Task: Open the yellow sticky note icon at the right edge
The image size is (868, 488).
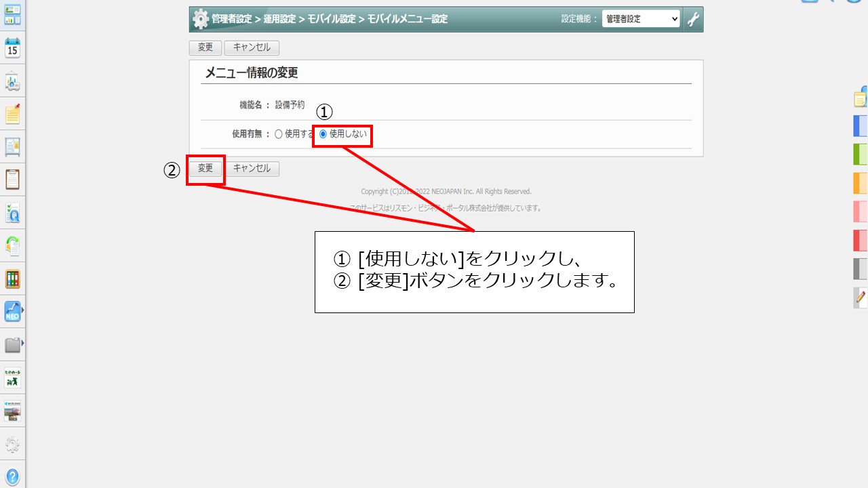Action: click(861, 98)
